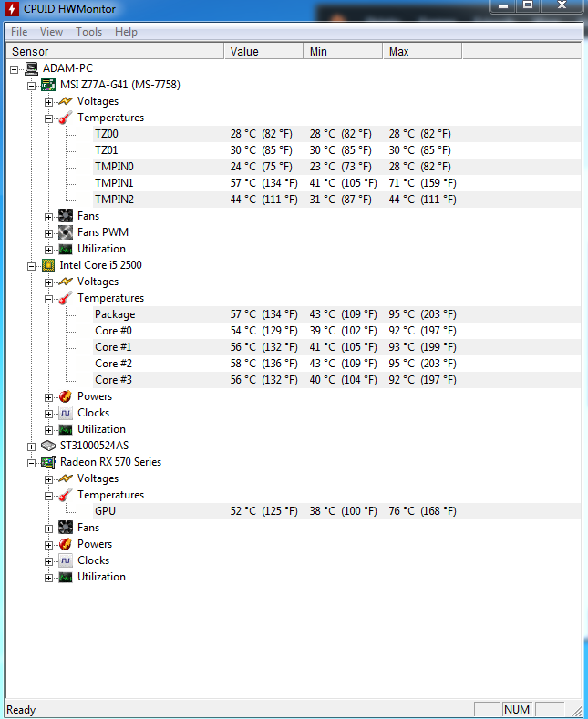This screenshot has height=719, width=588.
Task: Open the File menu
Action: [19, 32]
